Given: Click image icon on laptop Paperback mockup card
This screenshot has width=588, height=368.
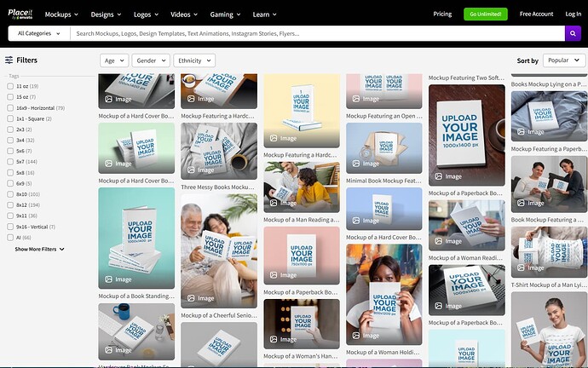Looking at the screenshot, I should [x=438, y=306].
